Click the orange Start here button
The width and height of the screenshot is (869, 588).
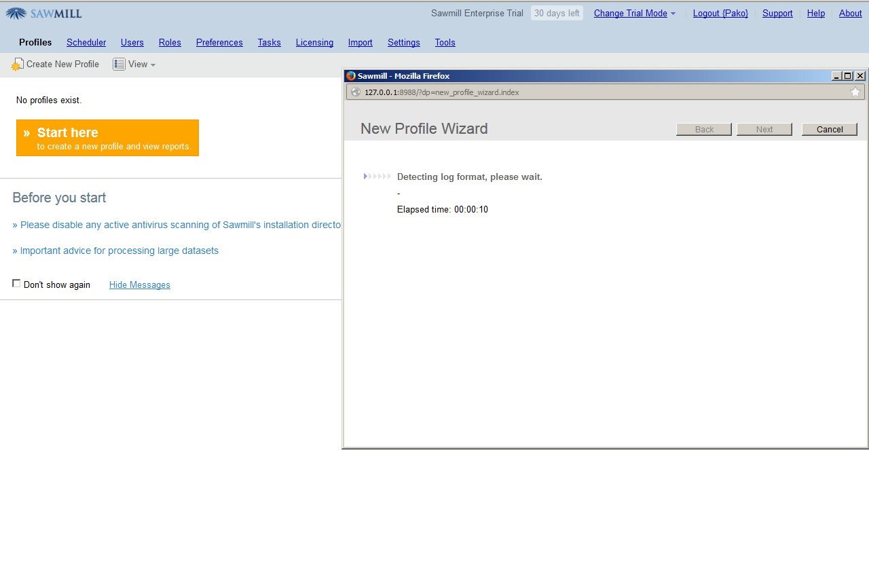107,138
